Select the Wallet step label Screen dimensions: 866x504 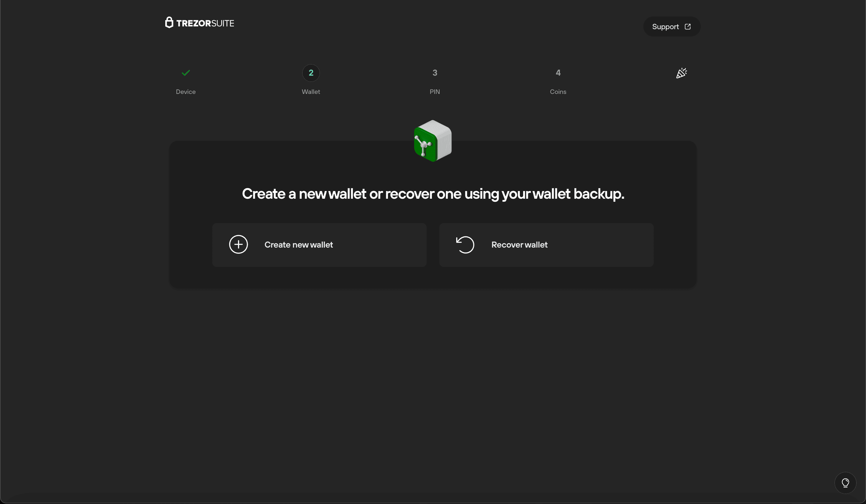click(311, 92)
